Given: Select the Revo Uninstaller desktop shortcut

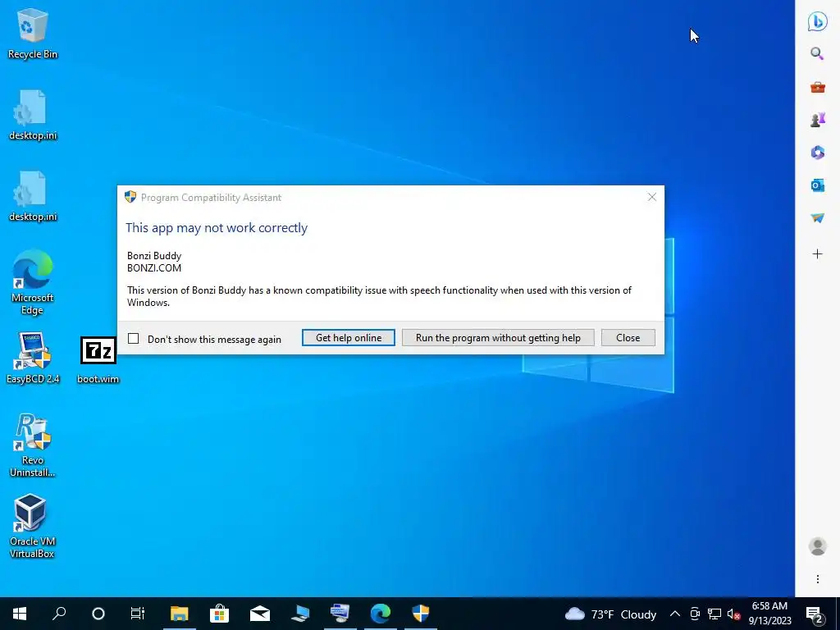Looking at the screenshot, I should click(x=32, y=445).
